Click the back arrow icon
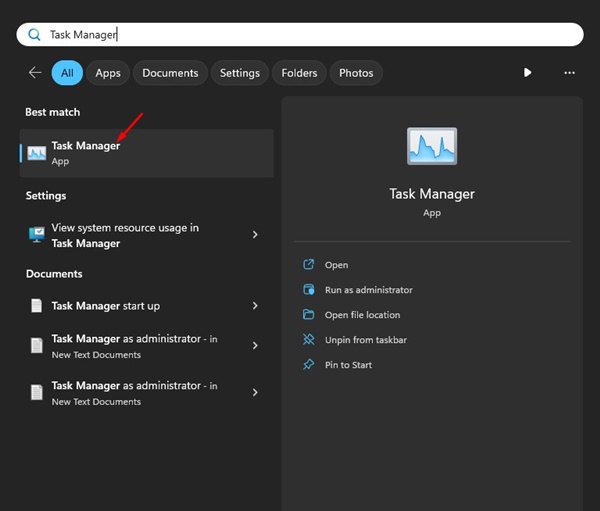 (x=35, y=73)
